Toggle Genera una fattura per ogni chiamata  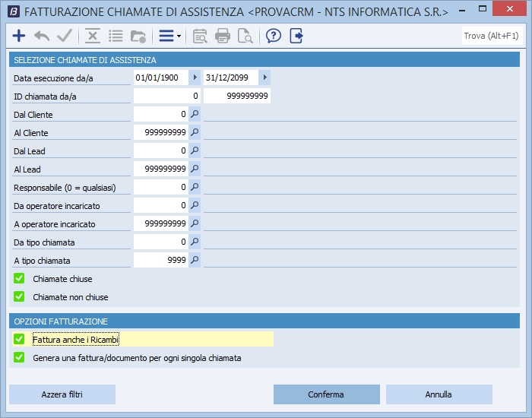pyautogui.click(x=19, y=358)
